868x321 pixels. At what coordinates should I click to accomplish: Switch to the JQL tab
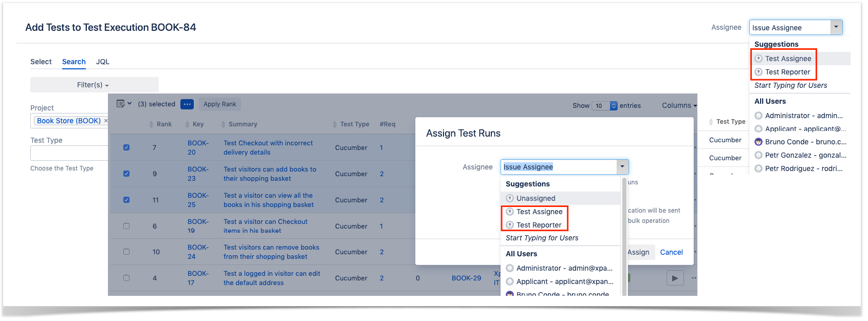[103, 62]
